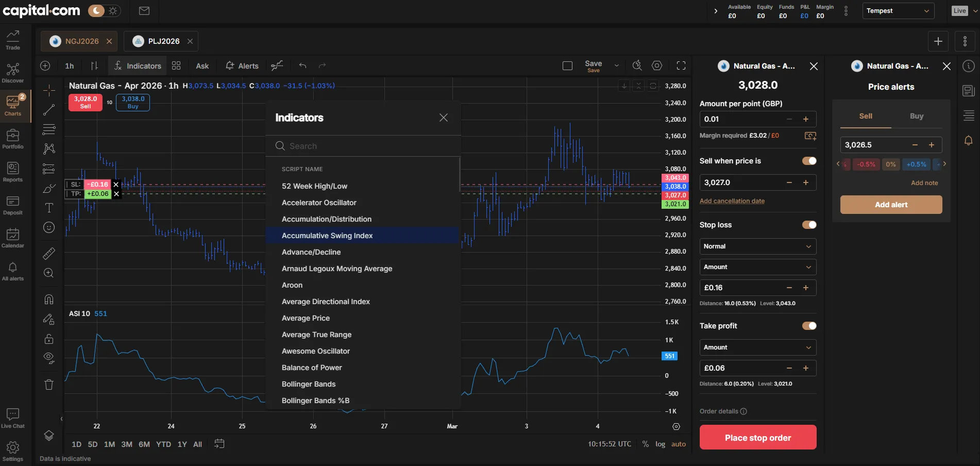
Task: Click the indicator Search field
Action: point(363,146)
